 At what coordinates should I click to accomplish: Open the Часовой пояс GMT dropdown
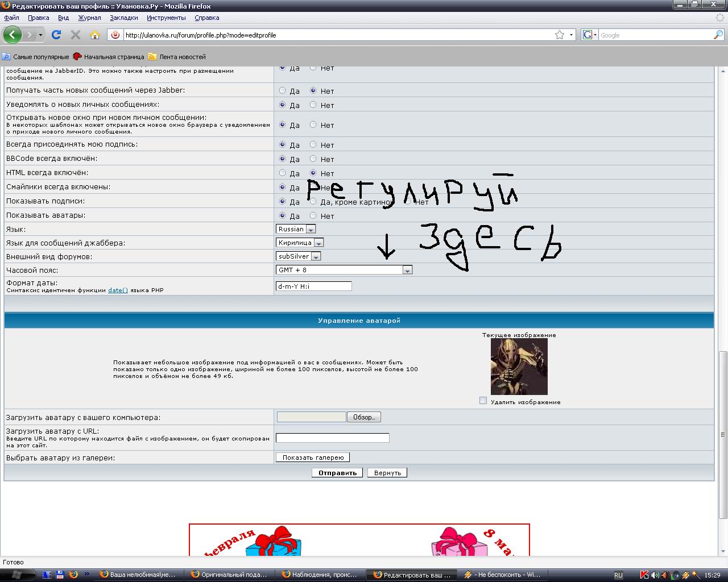(x=407, y=270)
